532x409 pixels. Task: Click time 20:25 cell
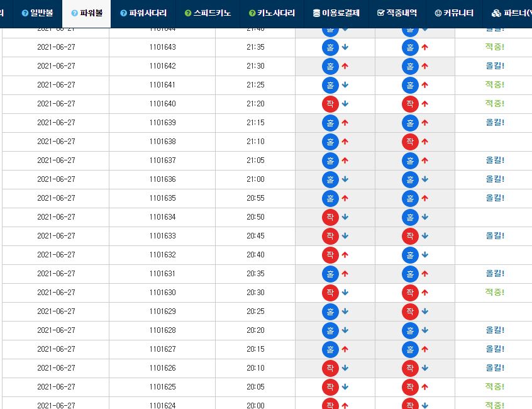point(255,311)
